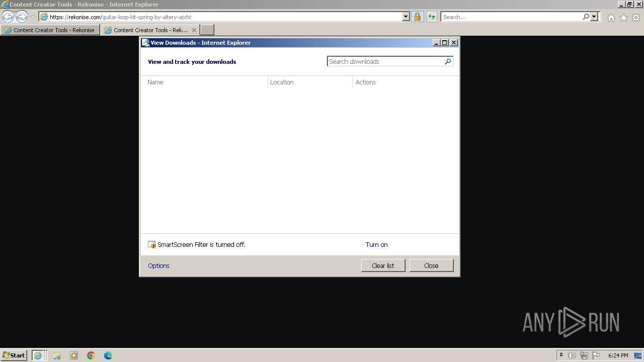Restore the Internet Explorer main window
This screenshot has width=644, height=362.
point(629,4)
